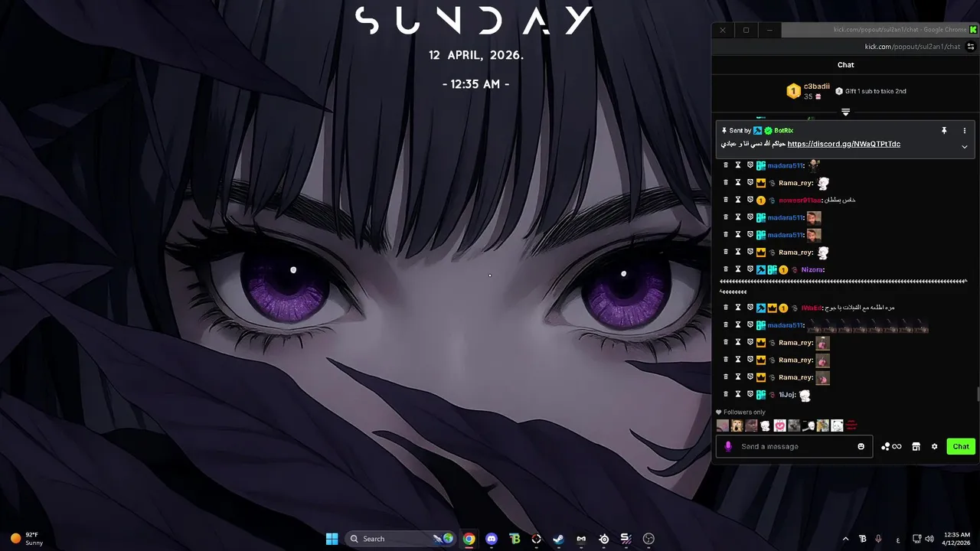Click the Followers only label
Image resolution: width=980 pixels, height=551 pixels.
tap(744, 412)
